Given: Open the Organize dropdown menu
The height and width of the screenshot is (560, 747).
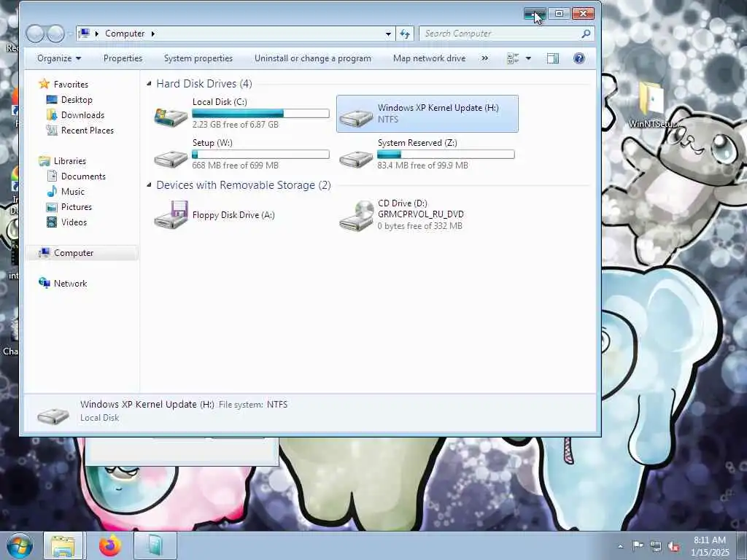Looking at the screenshot, I should (59, 58).
